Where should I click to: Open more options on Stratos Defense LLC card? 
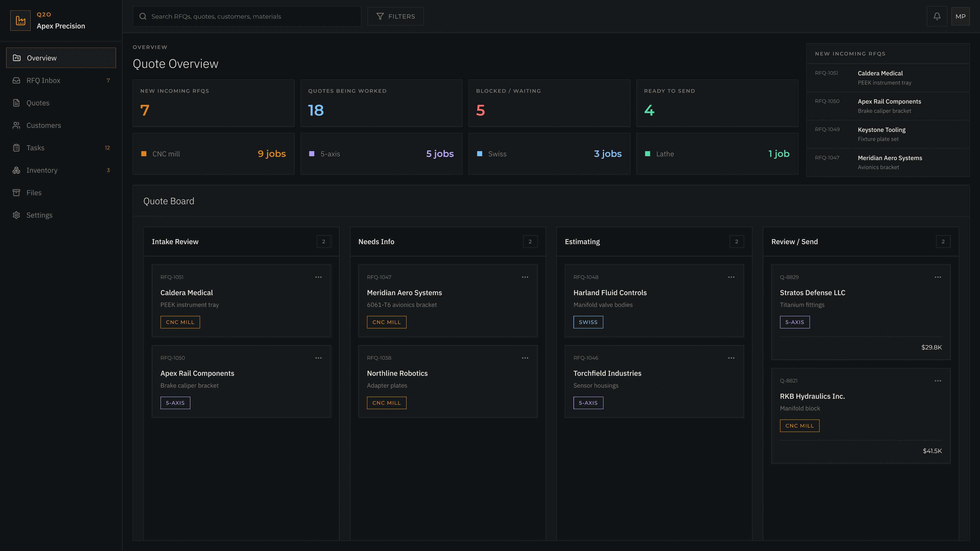coord(938,277)
